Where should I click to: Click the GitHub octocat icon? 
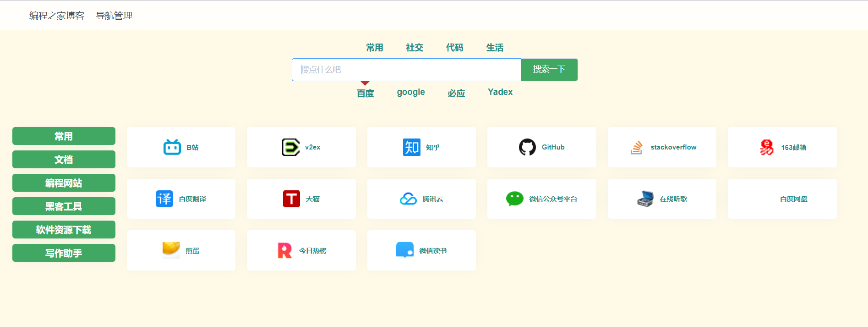point(527,147)
